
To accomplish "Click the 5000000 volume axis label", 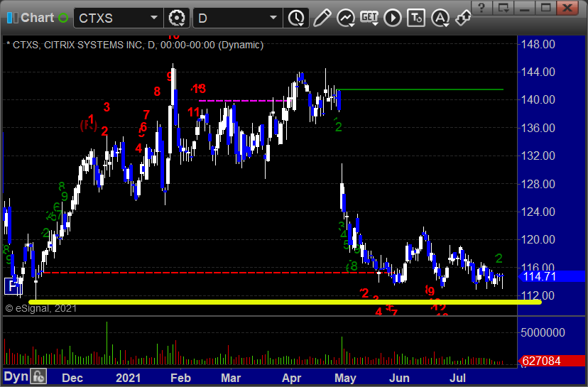I will (543, 332).
